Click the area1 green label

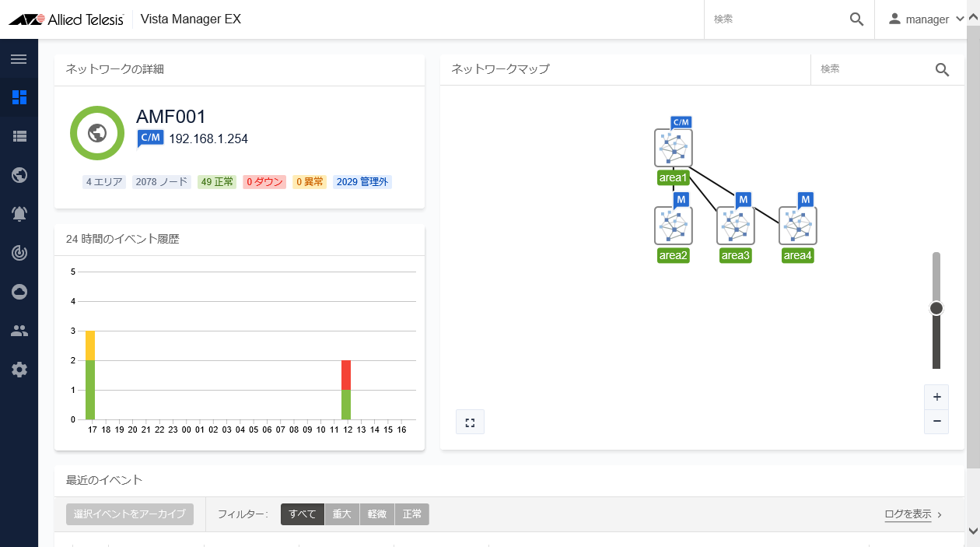click(x=674, y=177)
